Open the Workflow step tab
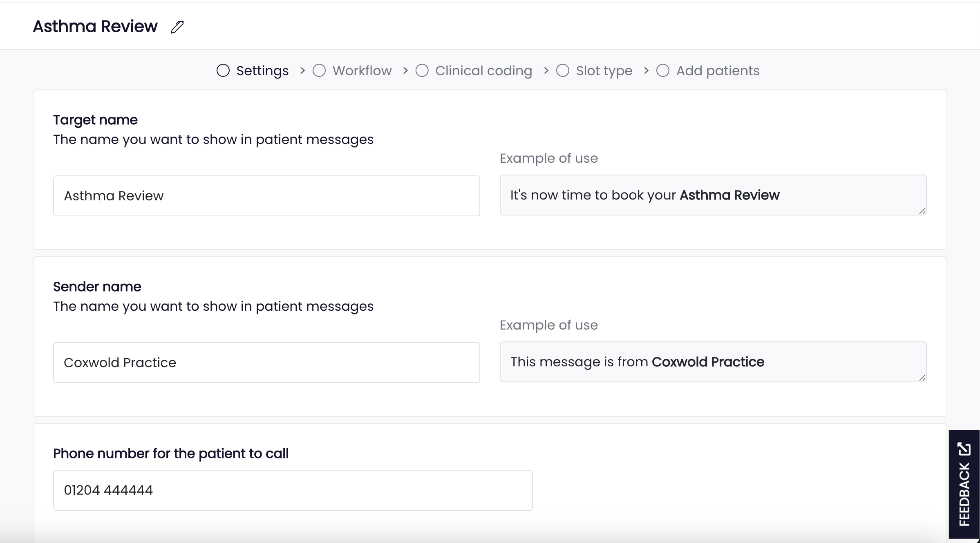Screen dimensions: 980x543 click(362, 71)
